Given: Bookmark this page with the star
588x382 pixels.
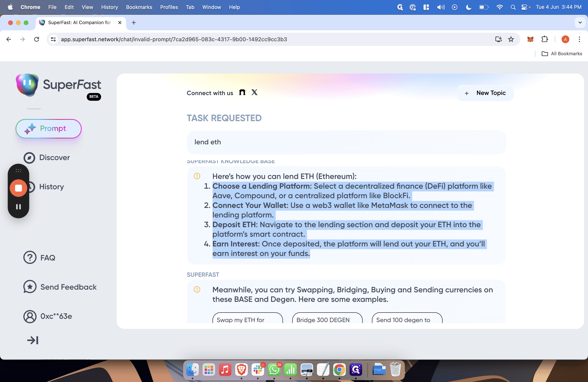Looking at the screenshot, I should [511, 39].
